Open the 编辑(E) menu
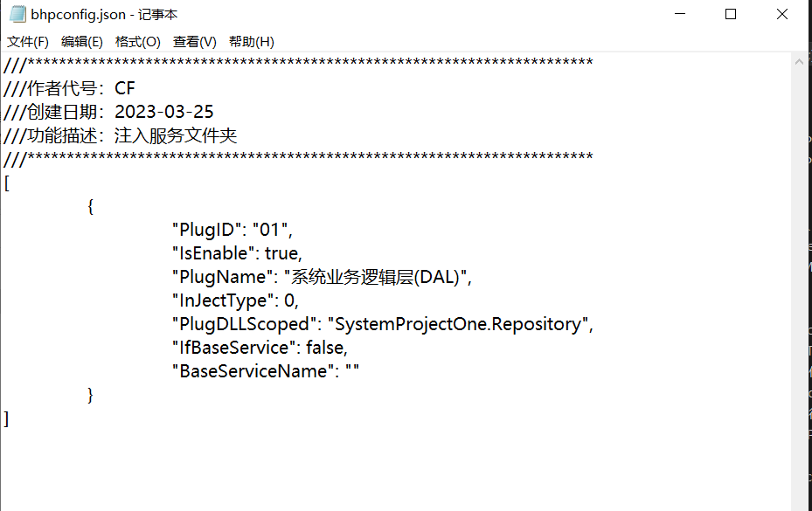This screenshot has width=812, height=511. coord(82,41)
